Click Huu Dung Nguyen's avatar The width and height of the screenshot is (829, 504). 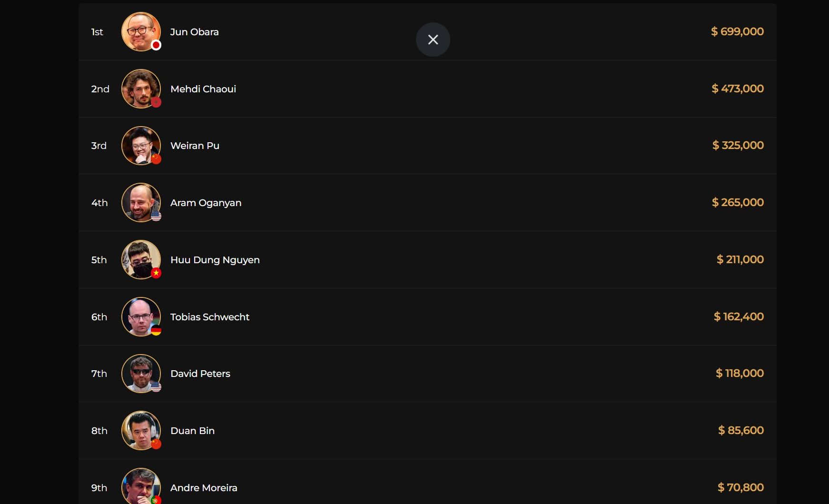[x=140, y=259]
